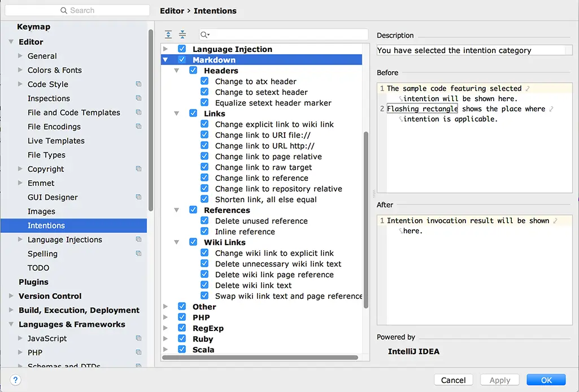Collapse the Editor section in sidebar
579x392 pixels.
11,42
